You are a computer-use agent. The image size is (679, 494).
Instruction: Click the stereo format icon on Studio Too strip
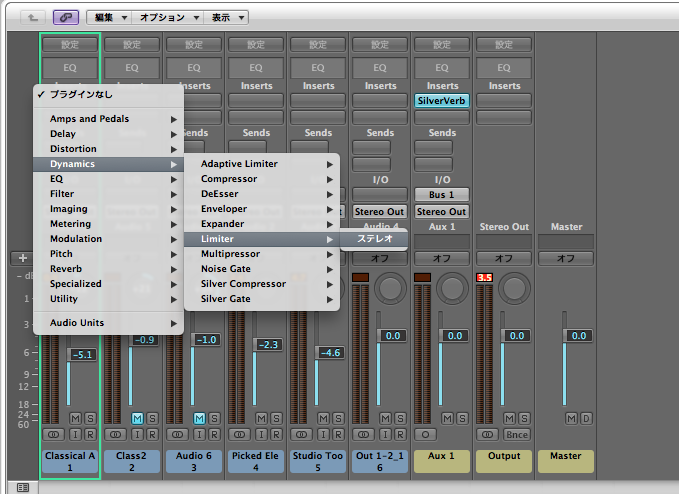tap(301, 434)
